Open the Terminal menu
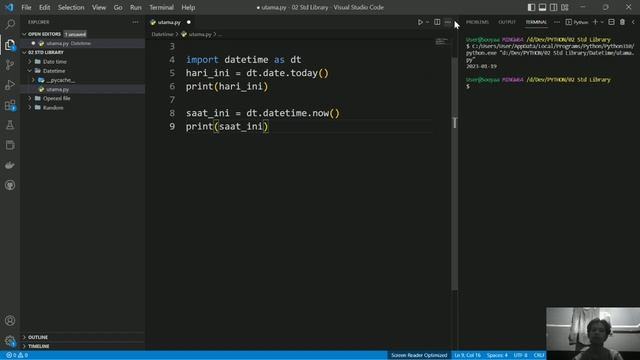This screenshot has width=640, height=360. tap(161, 7)
